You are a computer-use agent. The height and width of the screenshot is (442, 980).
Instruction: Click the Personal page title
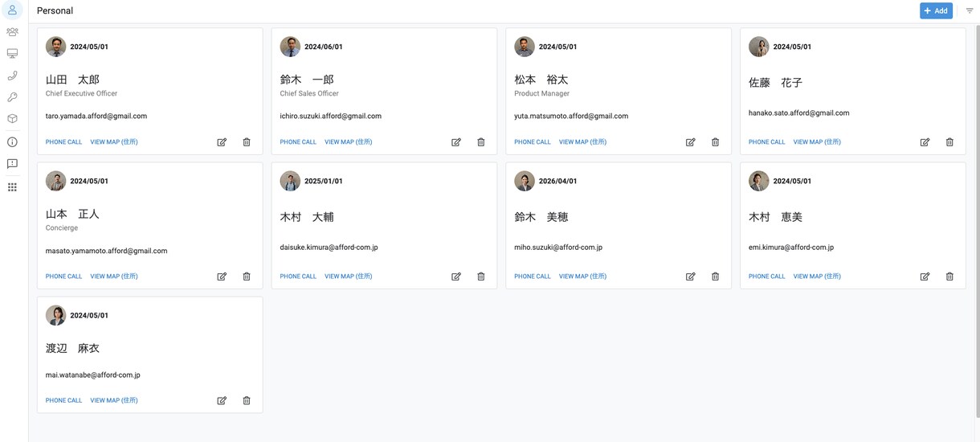pos(55,10)
